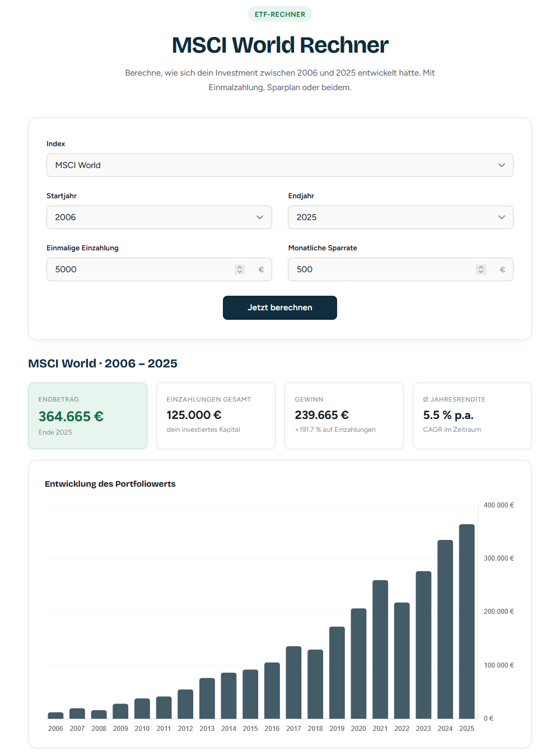Click the CAGR im Zeitraum caption
This screenshot has width=560, height=755.
452,430
